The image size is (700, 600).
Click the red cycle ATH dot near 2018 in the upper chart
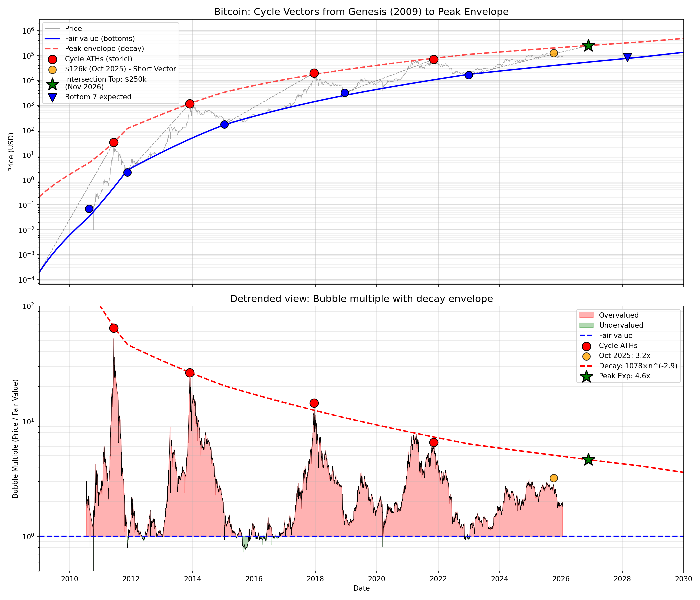pos(314,73)
